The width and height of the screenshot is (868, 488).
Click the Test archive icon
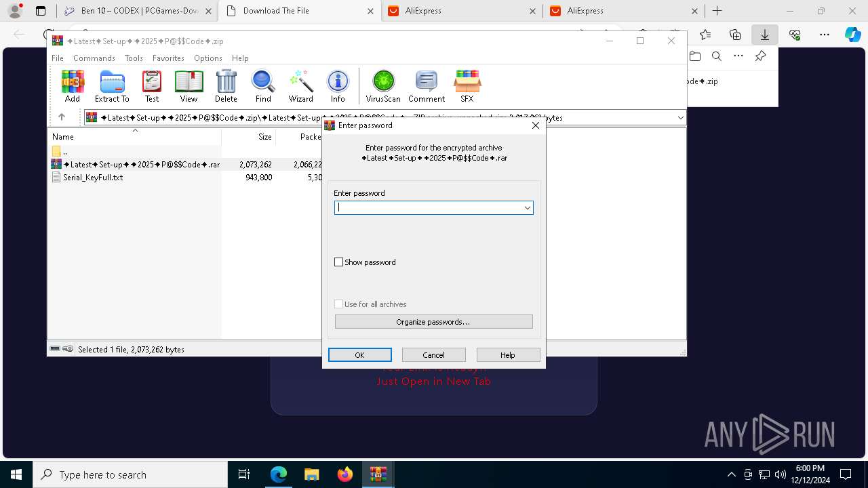click(x=152, y=86)
